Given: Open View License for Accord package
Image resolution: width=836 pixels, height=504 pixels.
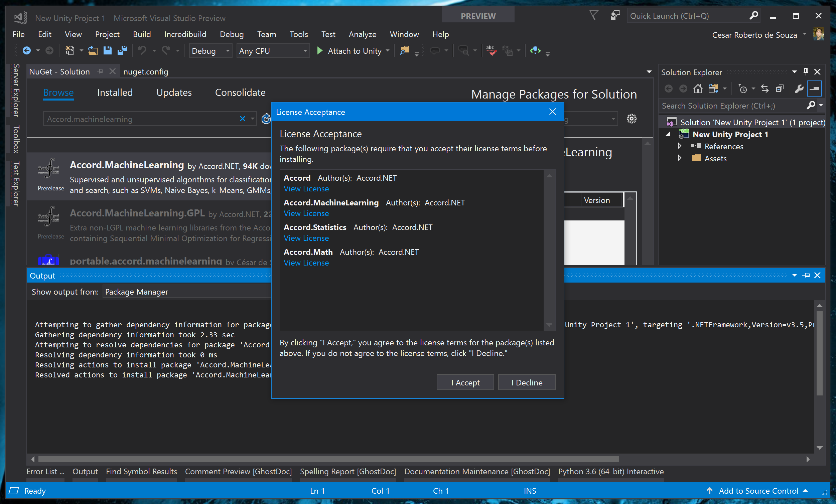Looking at the screenshot, I should (x=306, y=189).
